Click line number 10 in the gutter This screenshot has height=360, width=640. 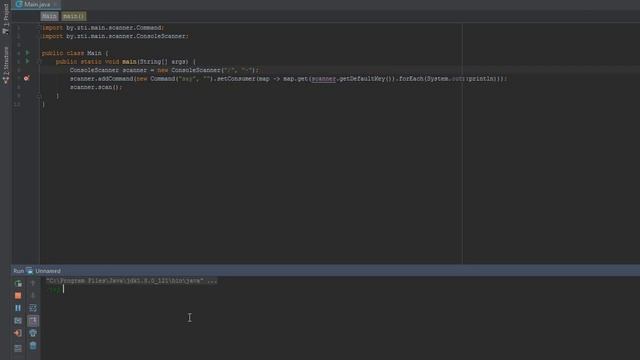tap(17, 104)
